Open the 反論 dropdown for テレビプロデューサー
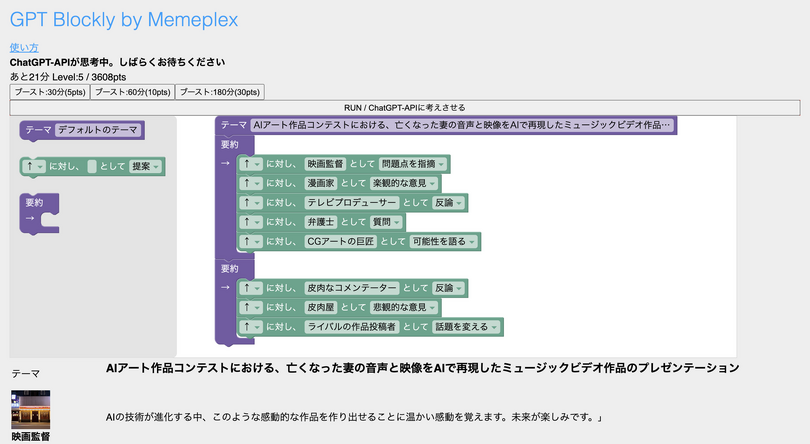This screenshot has width=810, height=444. point(448,203)
